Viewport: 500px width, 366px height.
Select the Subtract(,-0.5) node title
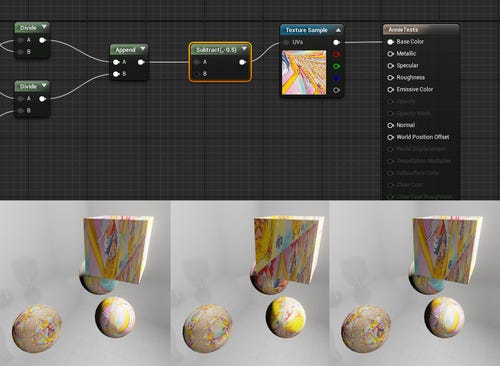point(216,50)
